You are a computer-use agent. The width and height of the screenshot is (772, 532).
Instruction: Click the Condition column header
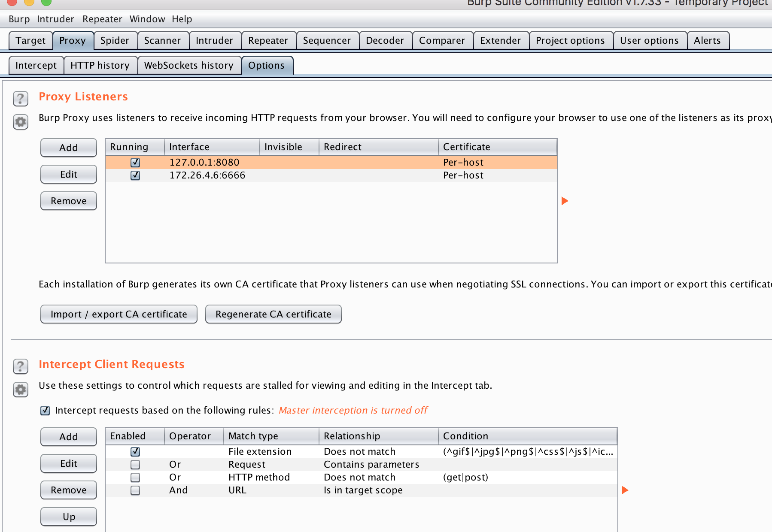(x=528, y=436)
